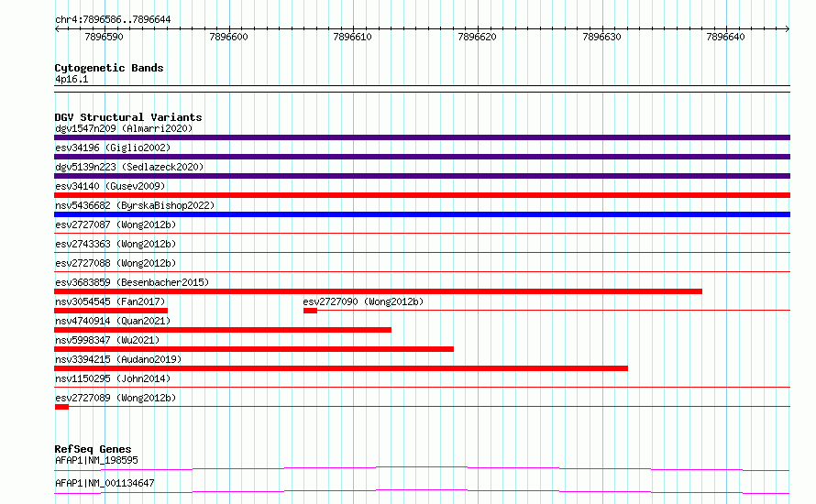Open the RefSeq Genes track heading
Image resolution: width=816 pixels, height=504 pixels.
point(93,449)
